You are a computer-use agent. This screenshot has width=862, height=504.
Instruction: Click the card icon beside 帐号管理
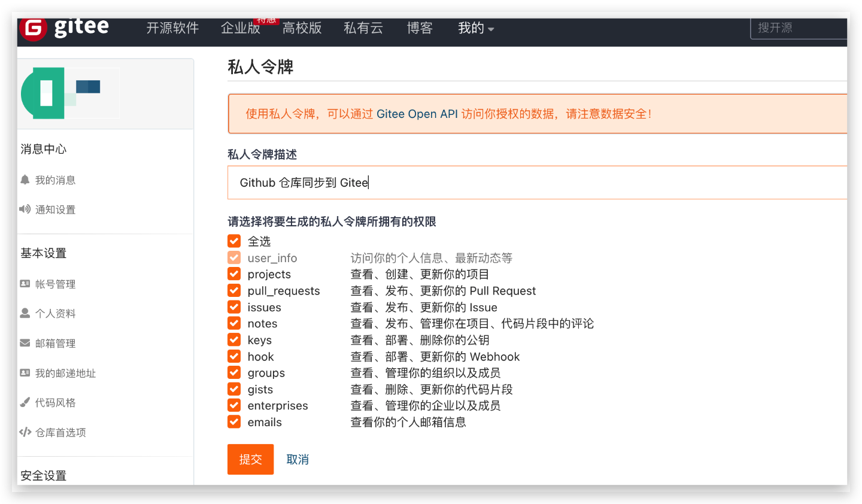pos(25,284)
